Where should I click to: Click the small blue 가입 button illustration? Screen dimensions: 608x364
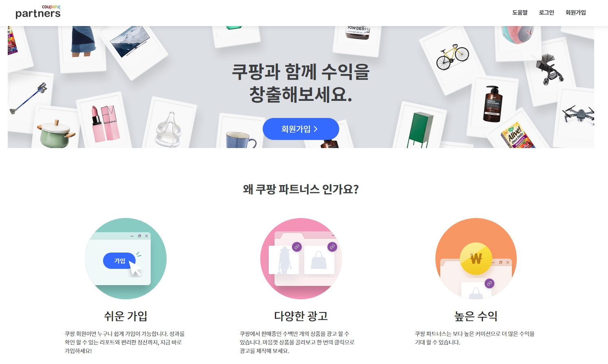pyautogui.click(x=119, y=261)
